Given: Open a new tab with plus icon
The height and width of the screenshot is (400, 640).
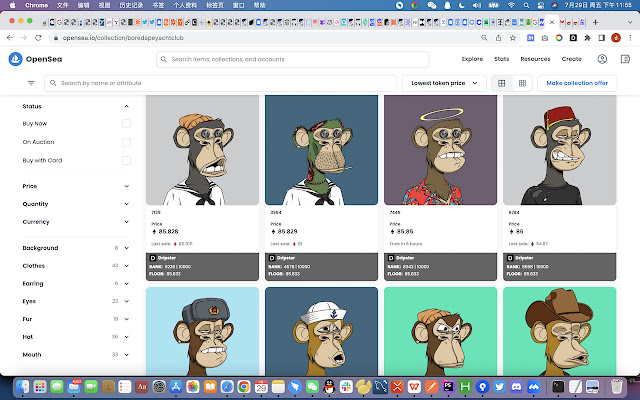Looking at the screenshot, I should coord(595,22).
